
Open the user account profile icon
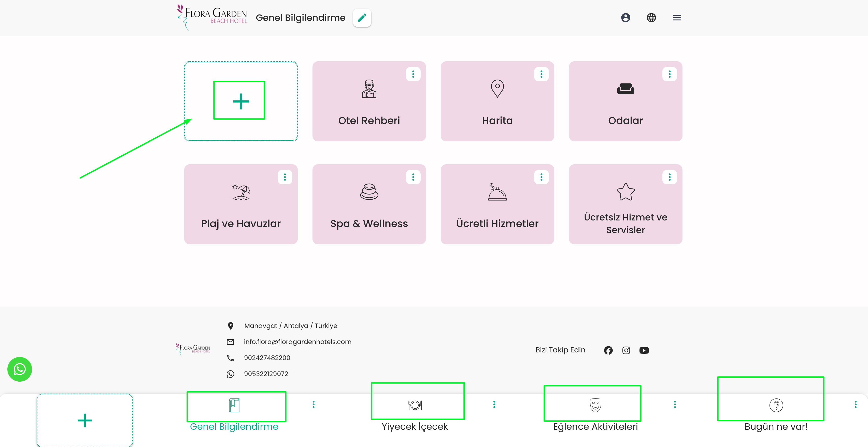(625, 18)
